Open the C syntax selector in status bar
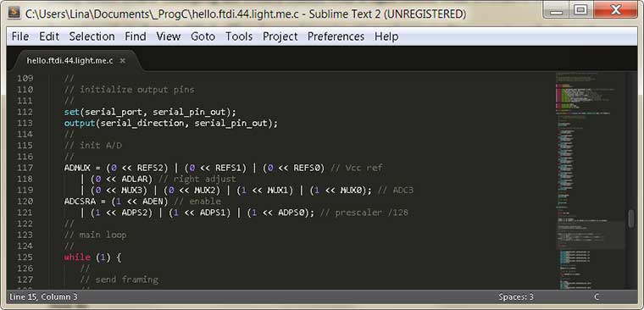 coord(597,296)
